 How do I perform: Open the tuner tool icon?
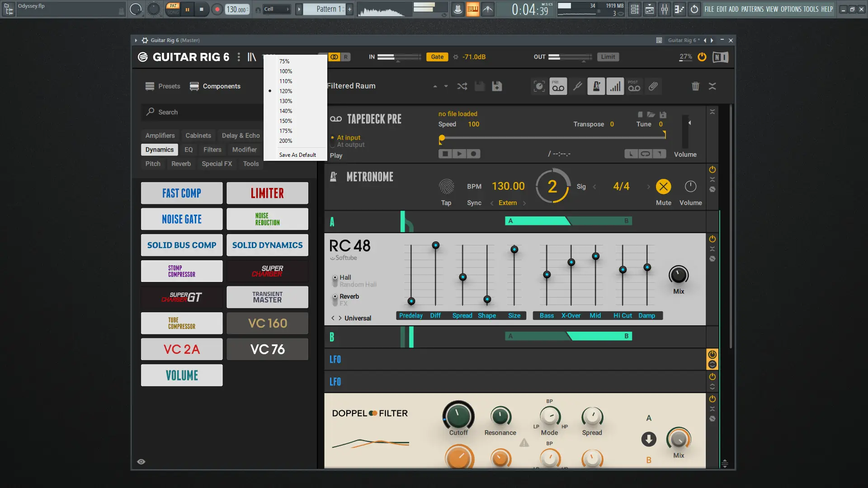[x=577, y=86]
